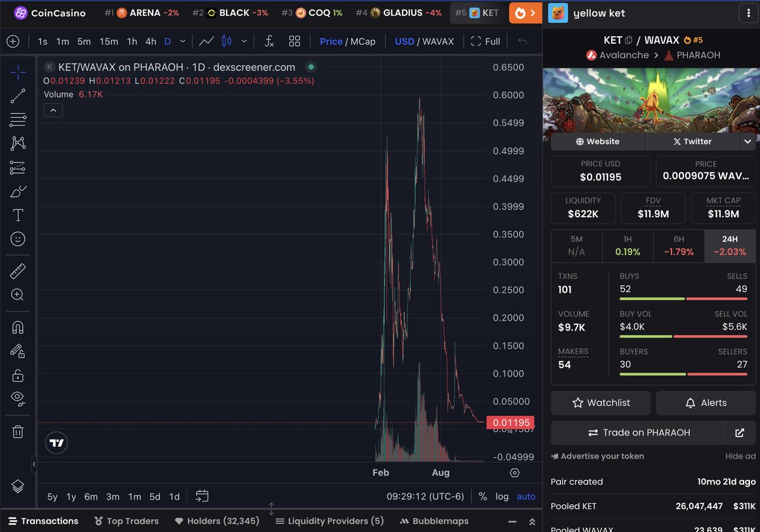Add the token to Watchlist
760x532 pixels.
coord(600,403)
